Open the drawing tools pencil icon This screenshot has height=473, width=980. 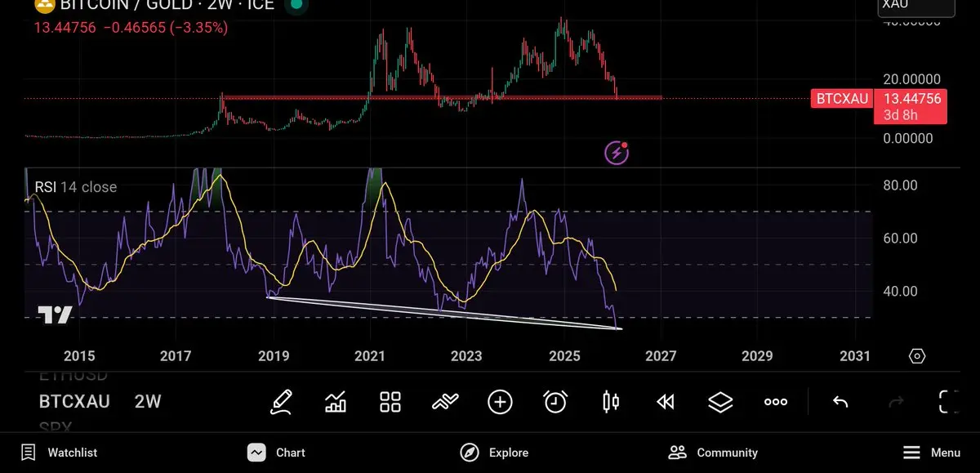281,401
